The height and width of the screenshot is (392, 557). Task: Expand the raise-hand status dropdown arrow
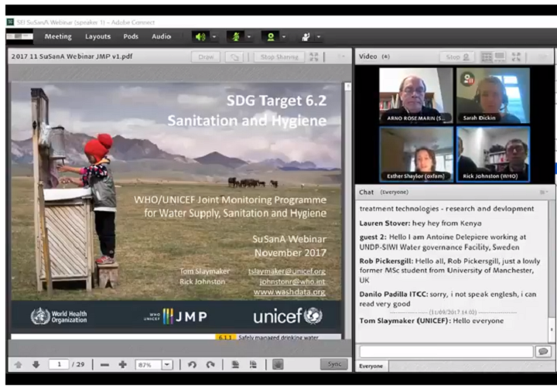[318, 36]
